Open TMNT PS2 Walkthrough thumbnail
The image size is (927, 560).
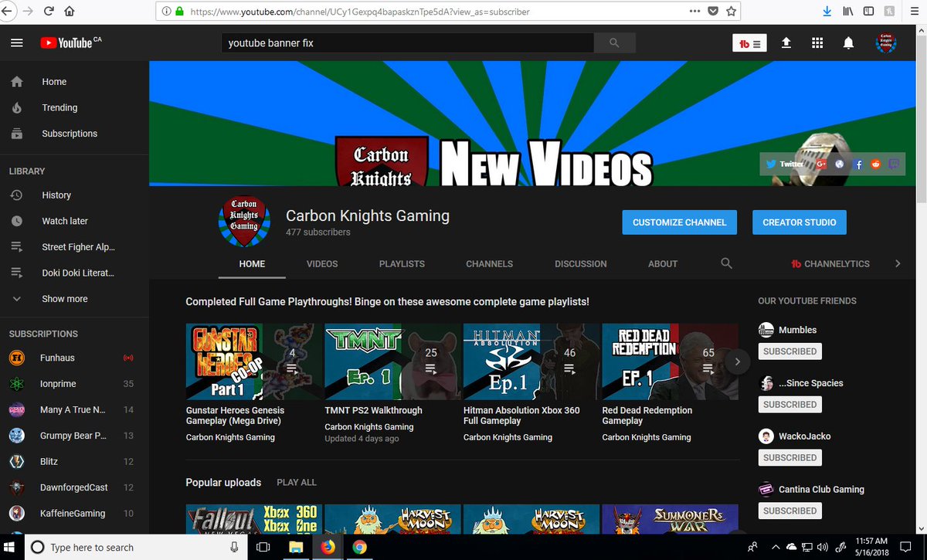(392, 361)
